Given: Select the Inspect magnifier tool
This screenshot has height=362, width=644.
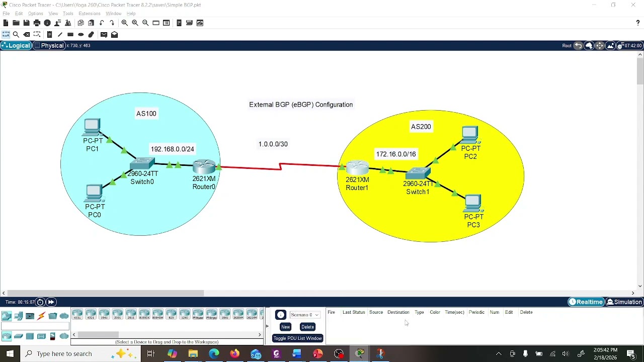Looking at the screenshot, I should 16,35.
